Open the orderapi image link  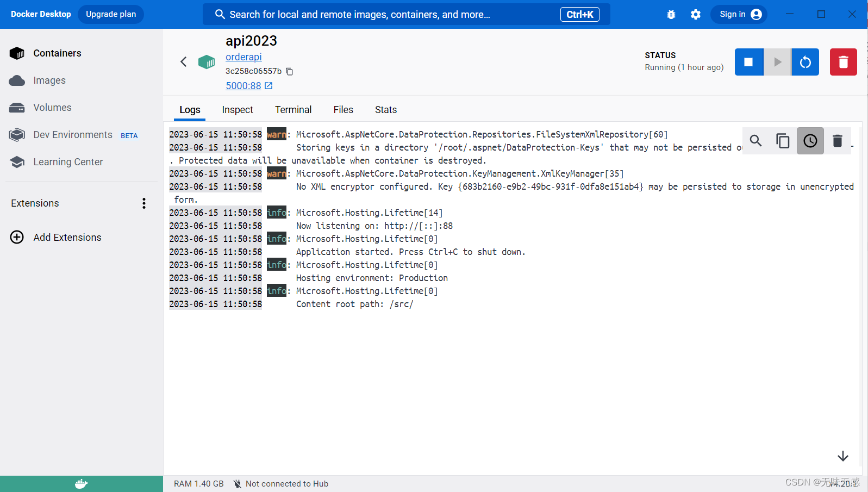[243, 57]
